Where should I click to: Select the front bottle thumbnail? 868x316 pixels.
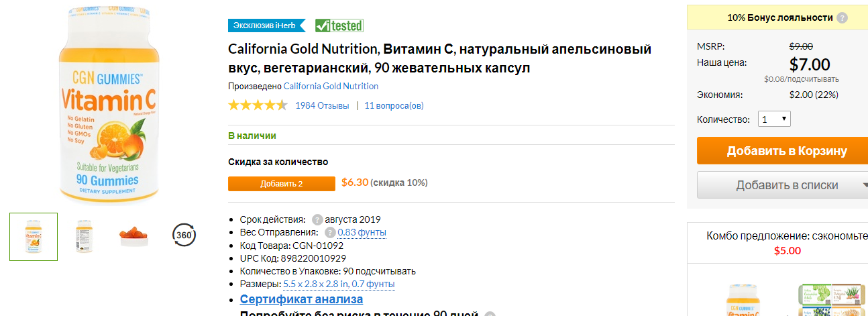[34, 237]
